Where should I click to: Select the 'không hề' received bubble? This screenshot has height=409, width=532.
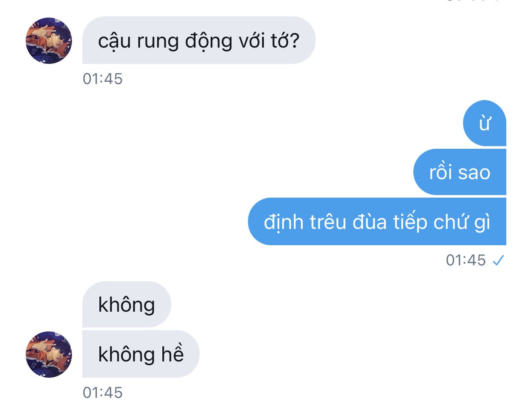[141, 354]
